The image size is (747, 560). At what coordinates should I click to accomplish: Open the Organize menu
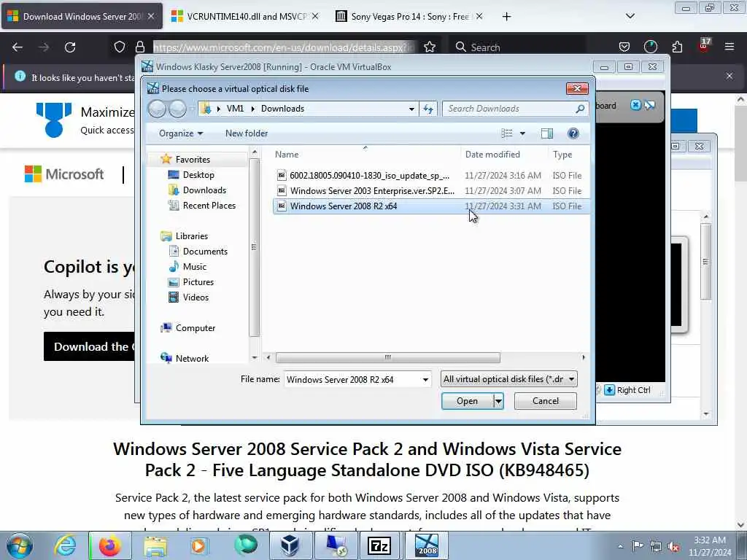click(181, 133)
